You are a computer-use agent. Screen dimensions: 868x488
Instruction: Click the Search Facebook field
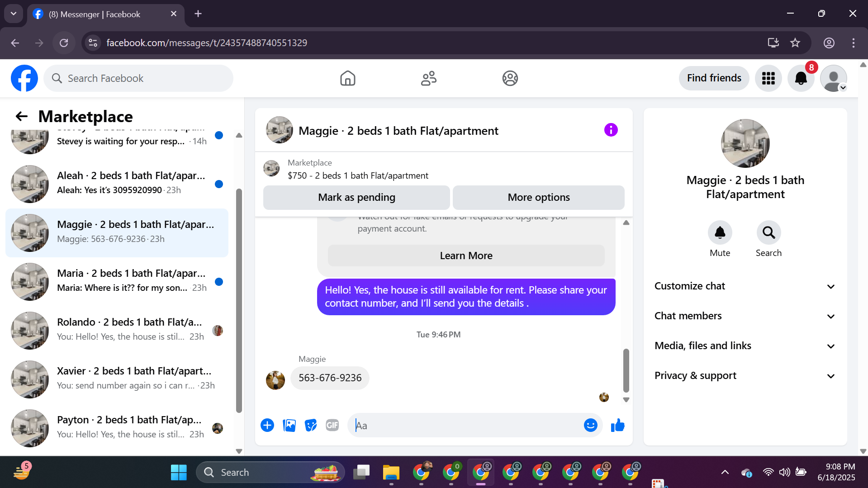point(138,78)
